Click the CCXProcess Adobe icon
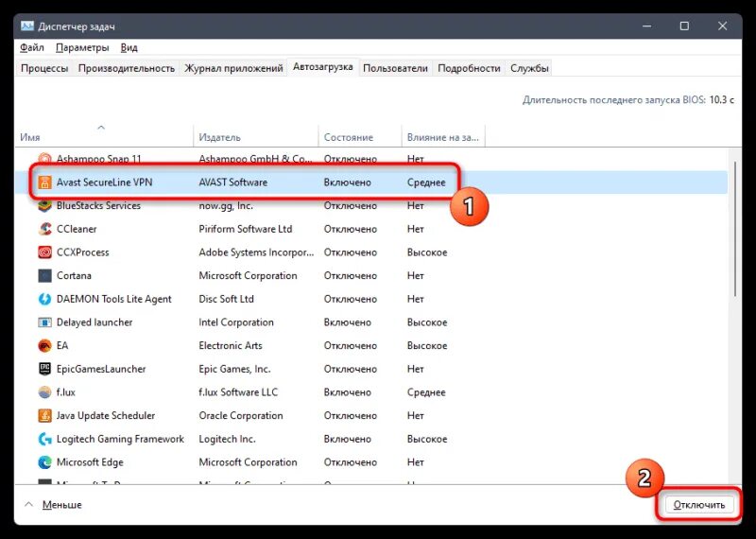Screen dimensions: 756x539 tap(44, 252)
